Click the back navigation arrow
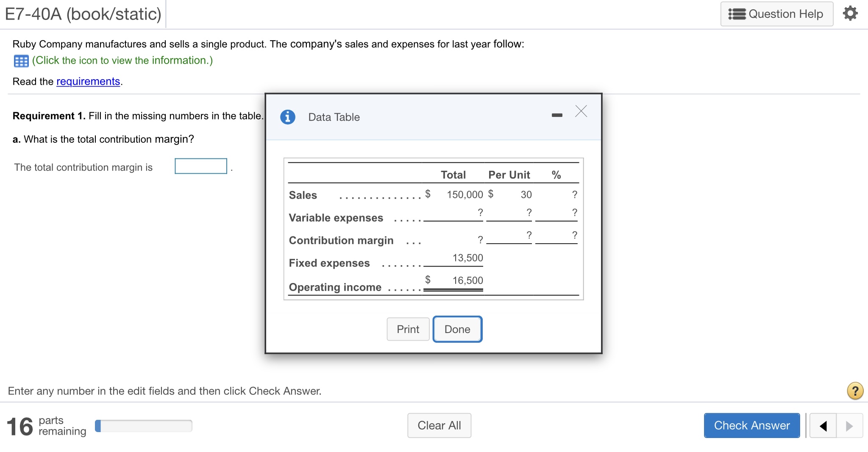Viewport: 868px width, 452px height. pos(823,425)
